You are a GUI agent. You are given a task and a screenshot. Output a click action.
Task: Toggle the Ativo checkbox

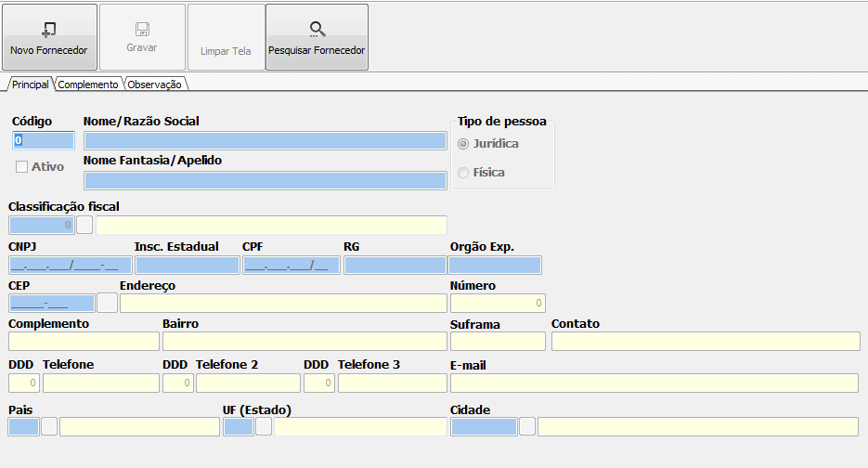pos(22,167)
